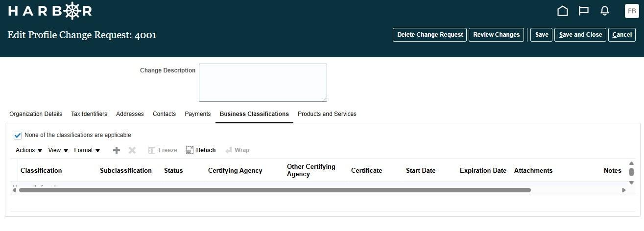Click Save and Close button
This screenshot has height=231, width=644.
pos(580,35)
